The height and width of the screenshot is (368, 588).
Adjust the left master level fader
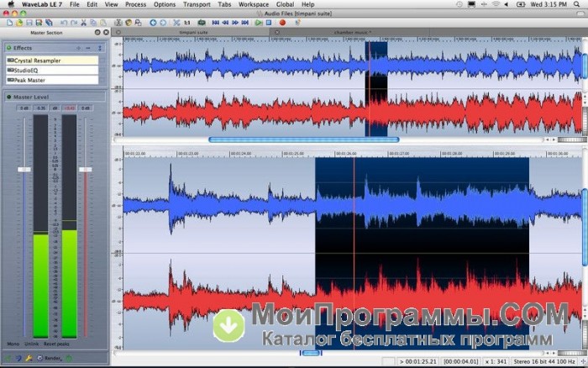pyautogui.click(x=24, y=170)
